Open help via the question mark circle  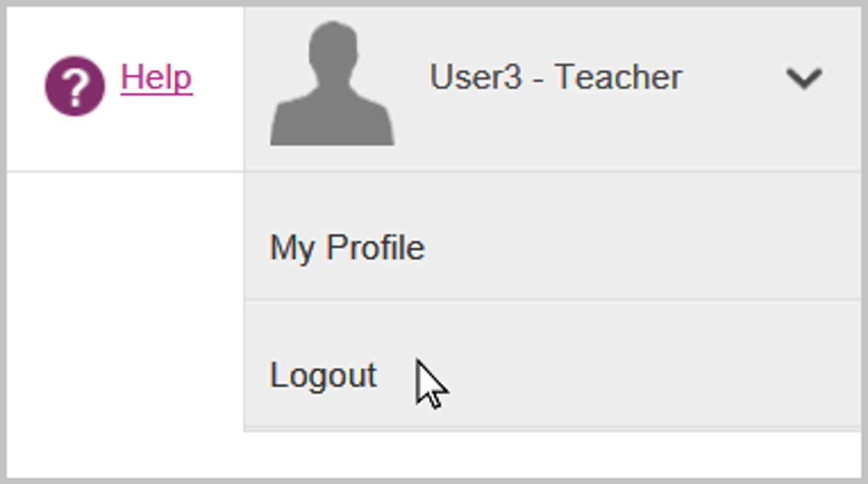click(75, 86)
